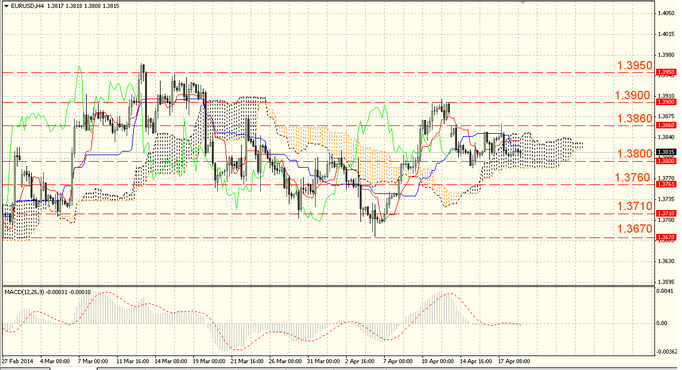This screenshot has width=682, height=370.
Task: Click the 0.00 MACD scale value
Action: 662,323
